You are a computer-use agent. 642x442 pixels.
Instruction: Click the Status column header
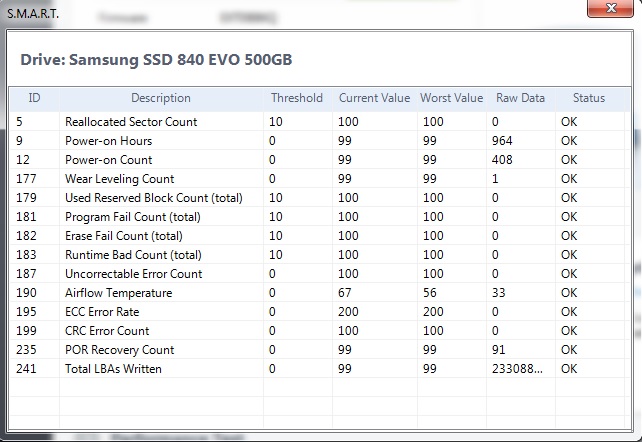point(589,98)
